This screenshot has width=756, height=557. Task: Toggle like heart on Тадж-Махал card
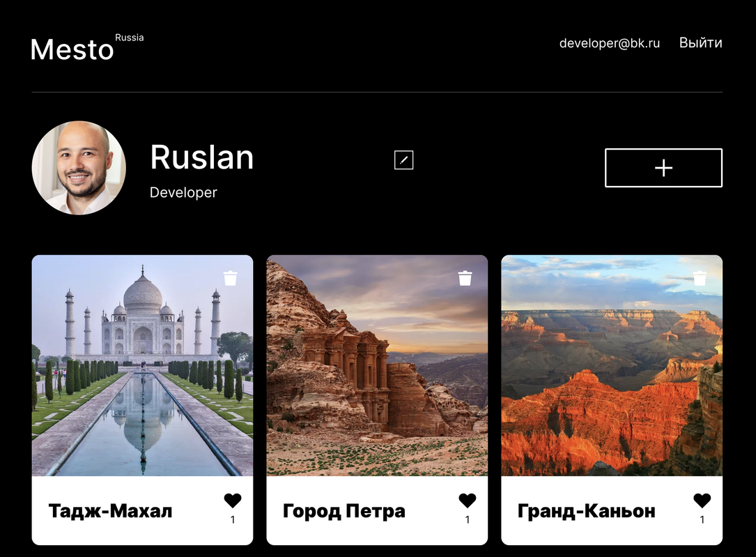233,501
